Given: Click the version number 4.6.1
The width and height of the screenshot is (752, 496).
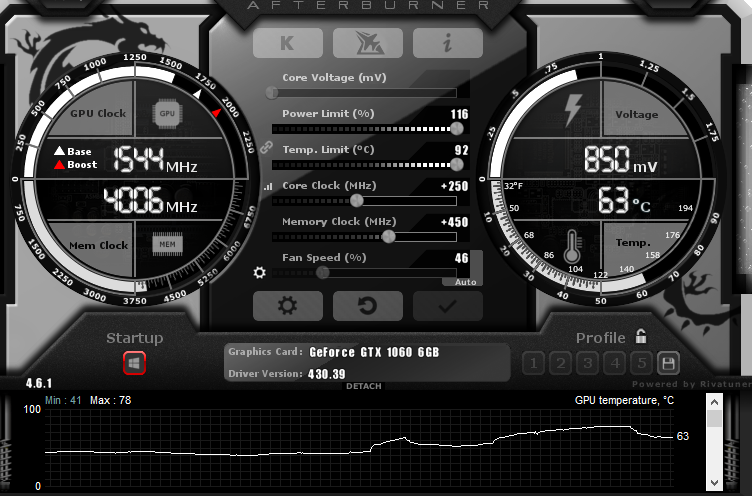Looking at the screenshot, I should click(39, 383).
